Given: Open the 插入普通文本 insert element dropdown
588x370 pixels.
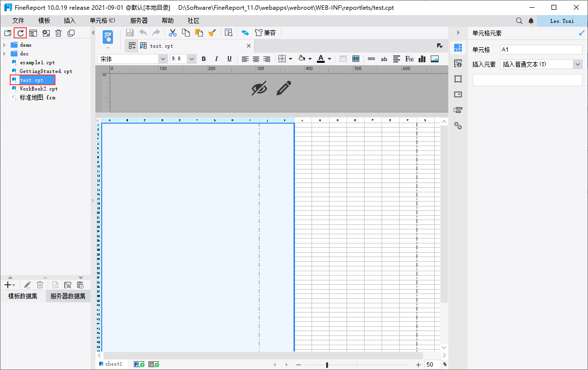Looking at the screenshot, I should 578,64.
